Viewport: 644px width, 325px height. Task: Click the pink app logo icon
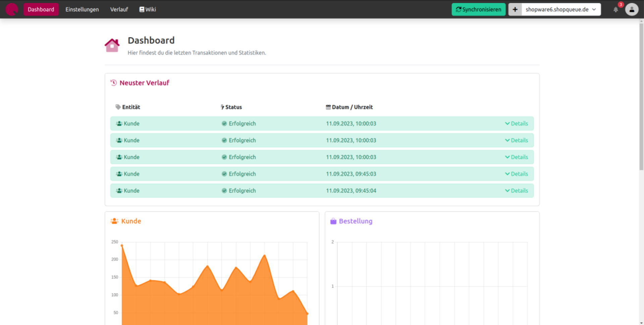click(x=12, y=9)
